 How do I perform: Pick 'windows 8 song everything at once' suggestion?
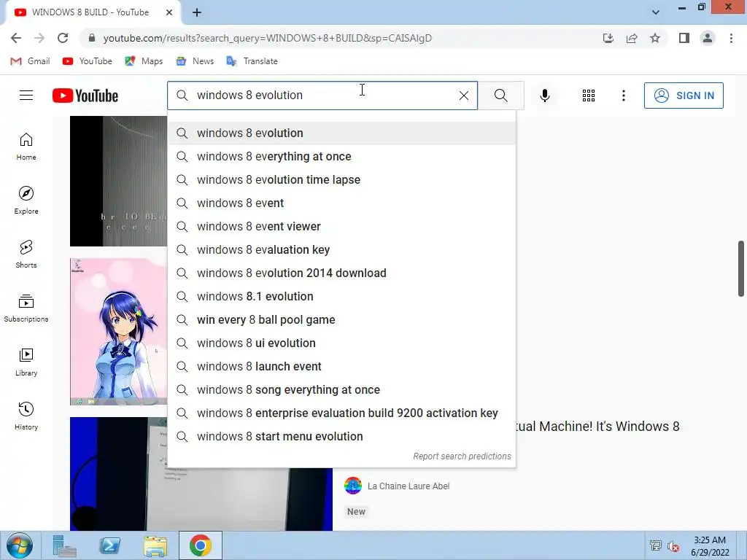point(341,389)
